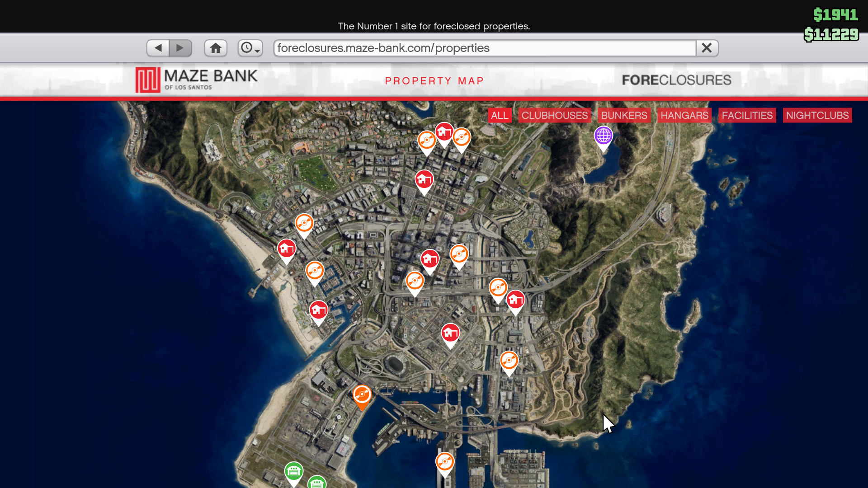This screenshot has height=488, width=868.
Task: Close the browser with the X button
Action: [707, 48]
